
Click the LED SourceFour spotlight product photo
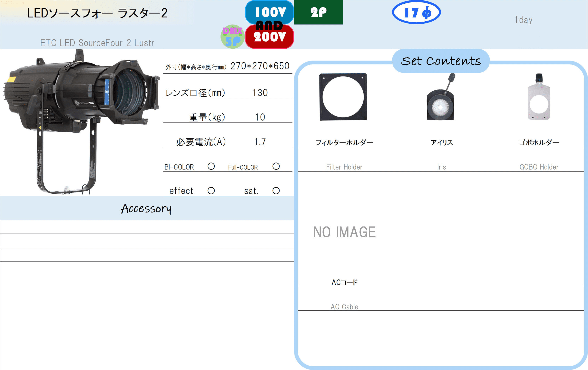pyautogui.click(x=82, y=122)
